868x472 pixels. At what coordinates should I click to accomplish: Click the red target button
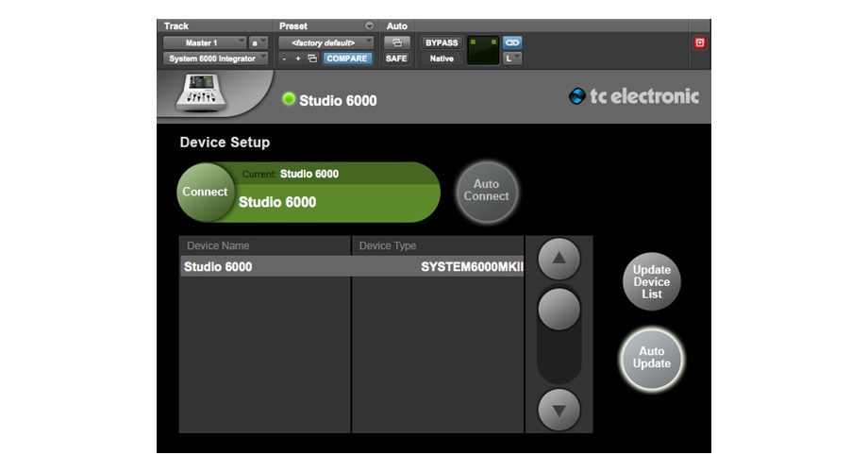coord(700,42)
